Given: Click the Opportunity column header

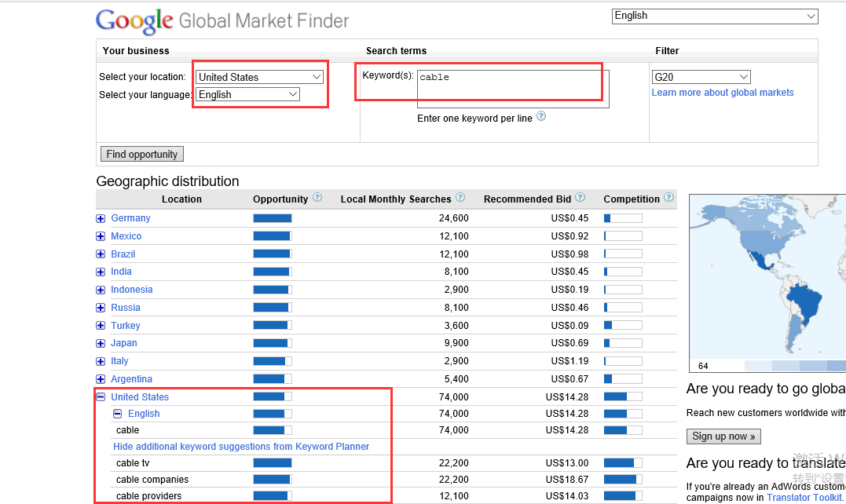Looking at the screenshot, I should click(x=280, y=199).
